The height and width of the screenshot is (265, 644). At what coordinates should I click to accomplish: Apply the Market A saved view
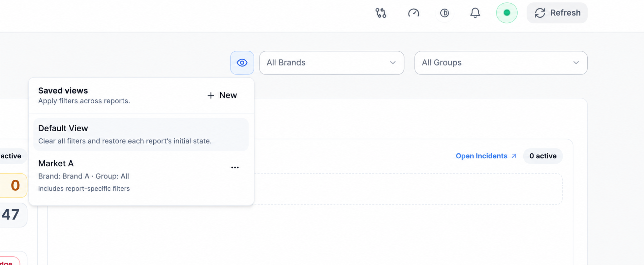[x=141, y=176]
